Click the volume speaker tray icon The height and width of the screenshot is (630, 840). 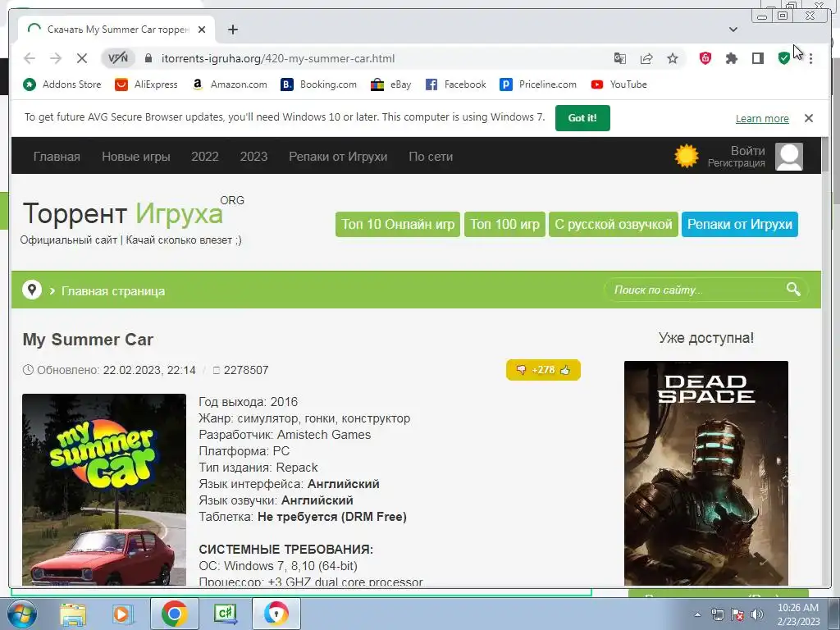pos(757,614)
